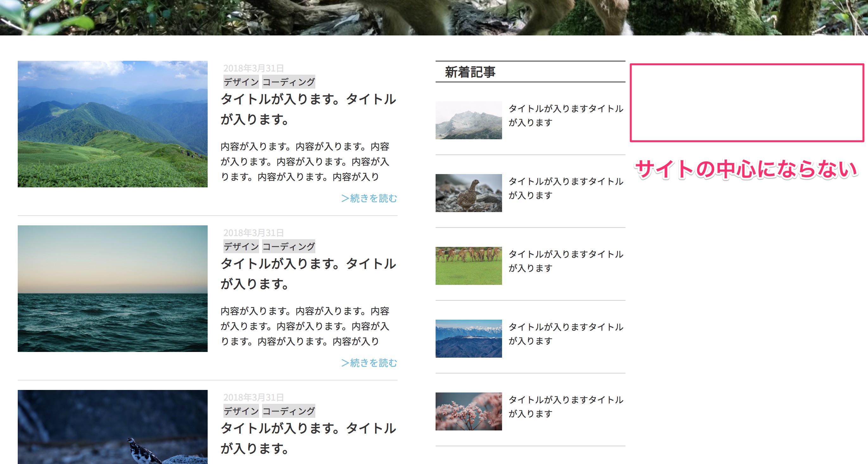This screenshot has width=868, height=464.
Task: Open the title beside pink flowers thumbnail
Action: point(566,407)
